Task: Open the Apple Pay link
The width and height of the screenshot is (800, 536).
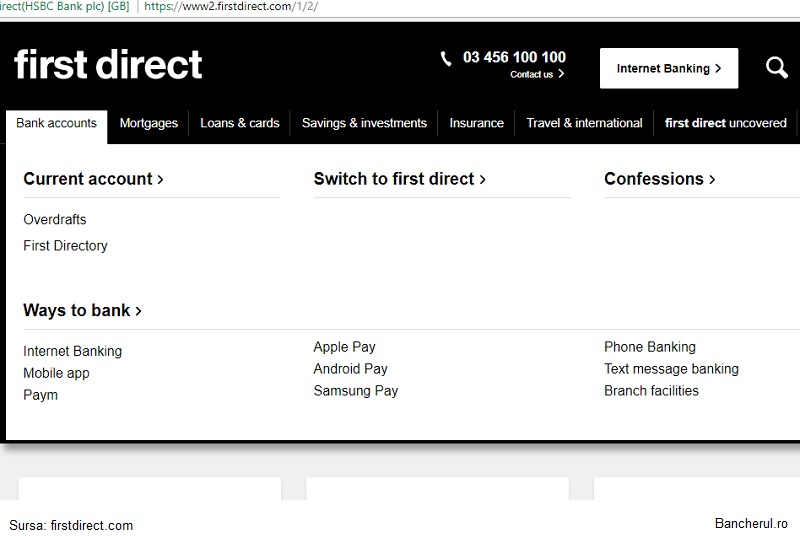Action: (344, 347)
